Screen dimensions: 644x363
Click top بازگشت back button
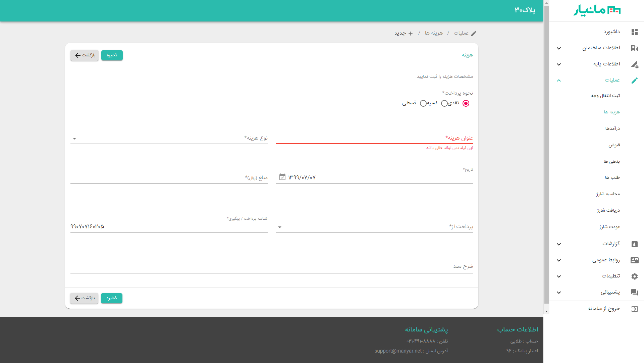coord(85,55)
